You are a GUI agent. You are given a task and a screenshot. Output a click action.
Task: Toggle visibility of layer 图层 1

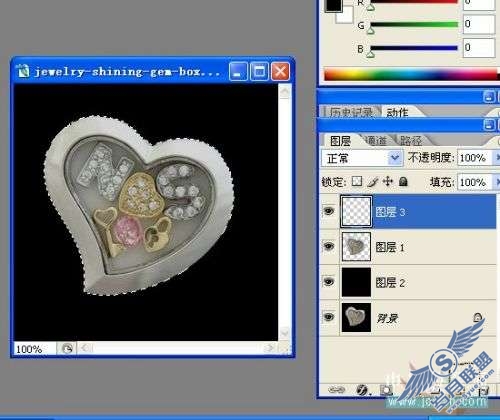point(329,247)
